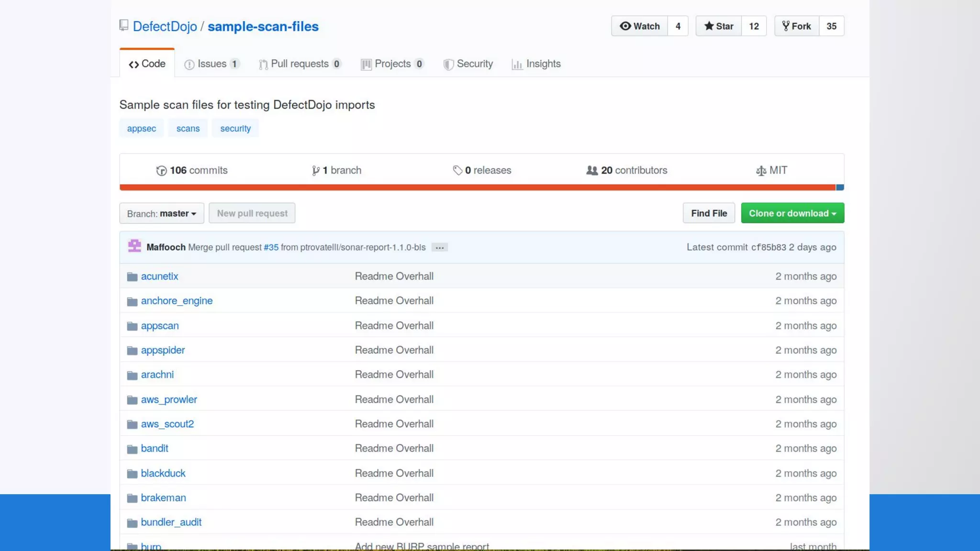Click the repository book icon beside DefectDojo
This screenshot has width=980, height=551.
pos(124,25)
